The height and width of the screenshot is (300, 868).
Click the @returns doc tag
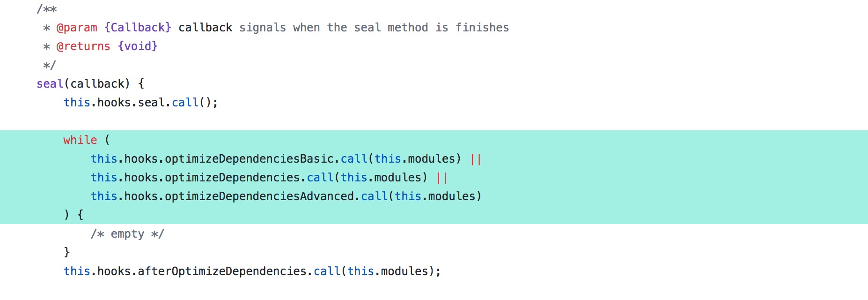[83, 46]
